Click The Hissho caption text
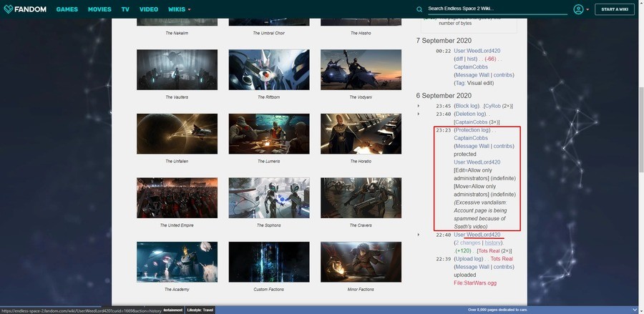644x314 pixels. tap(361, 33)
